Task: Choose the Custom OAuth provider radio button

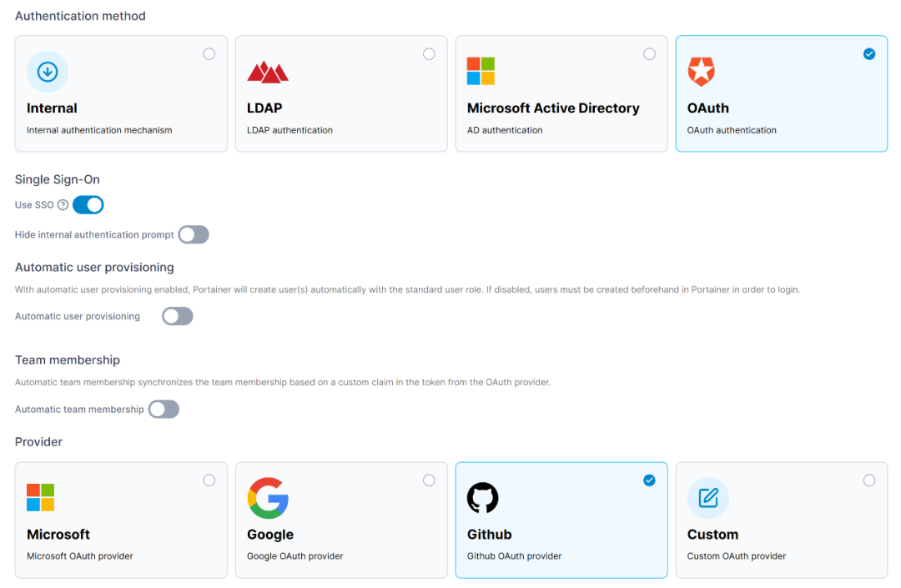Action: [x=869, y=480]
